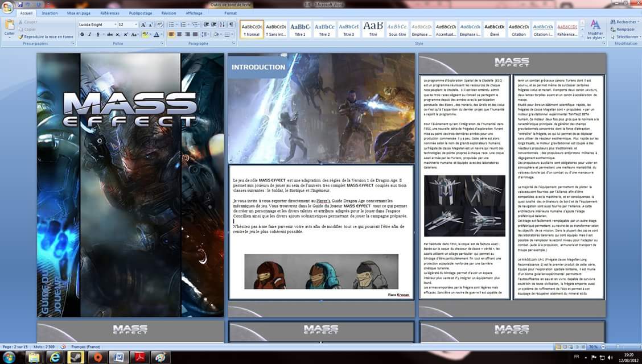The width and height of the screenshot is (642, 364).
Task: Start a numbered list
Action: [x=184, y=24]
